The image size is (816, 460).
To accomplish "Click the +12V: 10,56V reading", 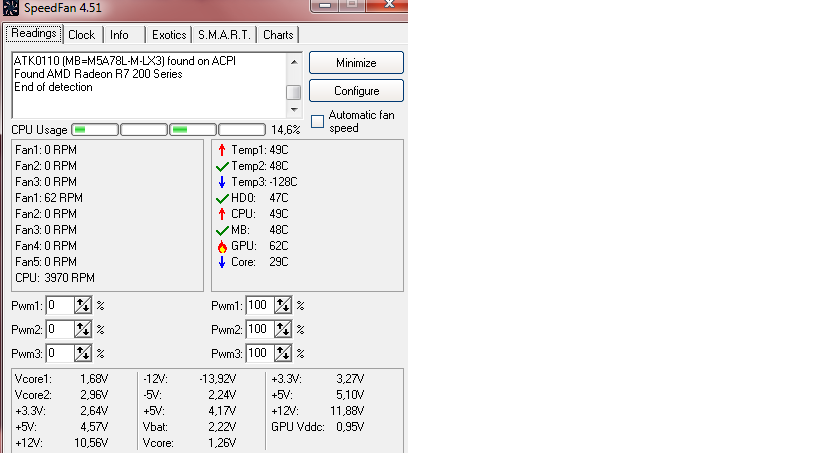I will [61, 443].
